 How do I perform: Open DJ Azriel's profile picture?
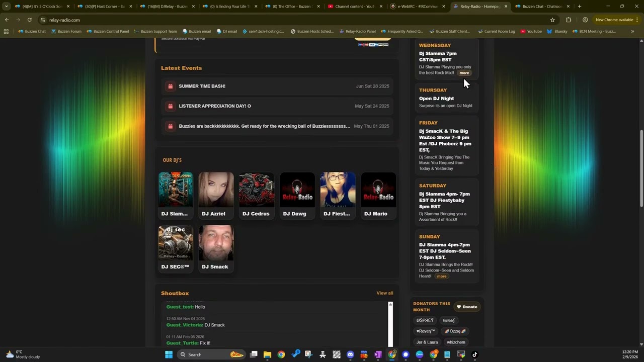click(216, 190)
